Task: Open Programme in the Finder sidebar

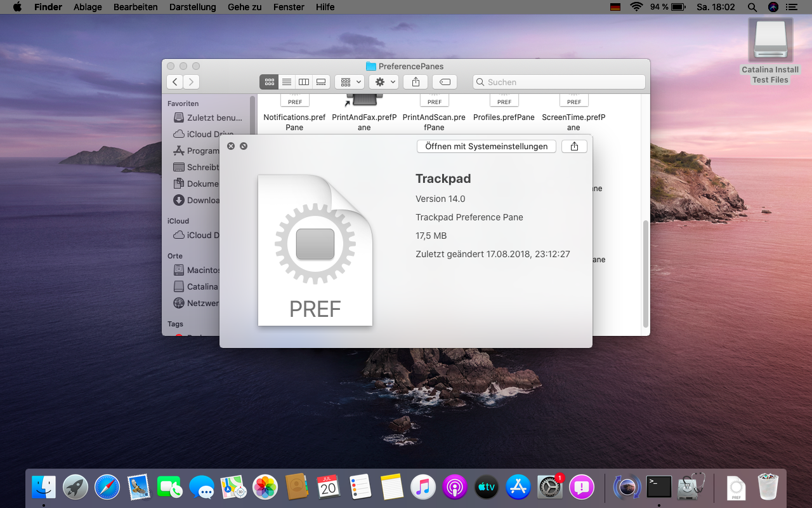Action: coord(197,150)
